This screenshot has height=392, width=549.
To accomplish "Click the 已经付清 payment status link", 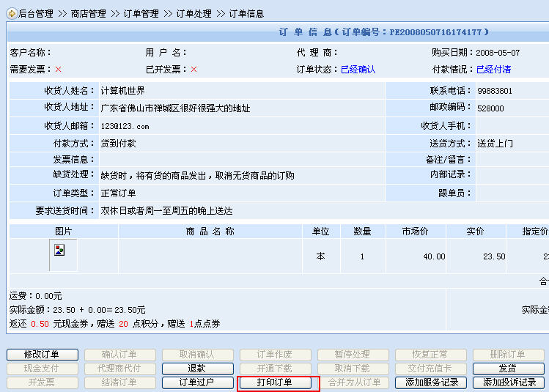I will click(494, 70).
